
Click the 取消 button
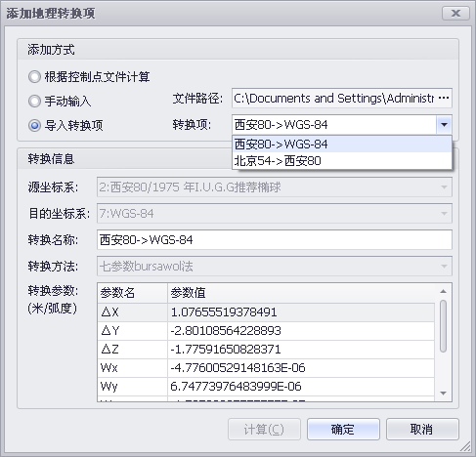pyautogui.click(x=422, y=430)
